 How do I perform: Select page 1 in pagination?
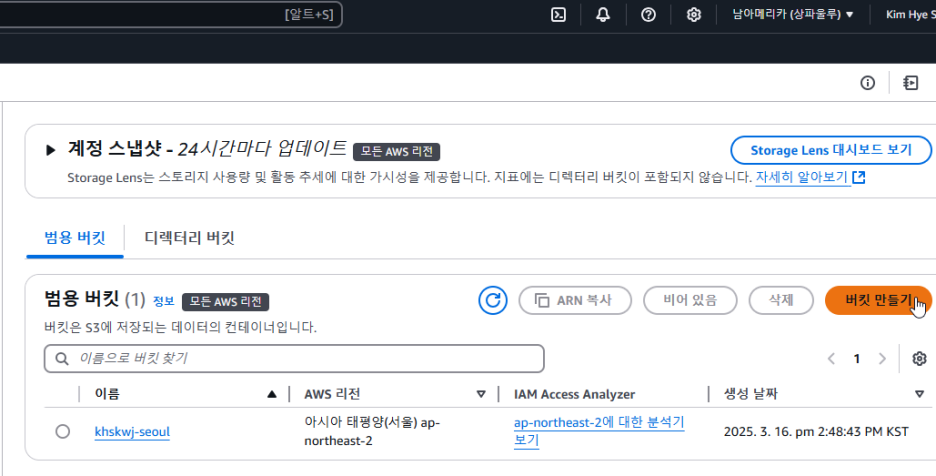857,358
